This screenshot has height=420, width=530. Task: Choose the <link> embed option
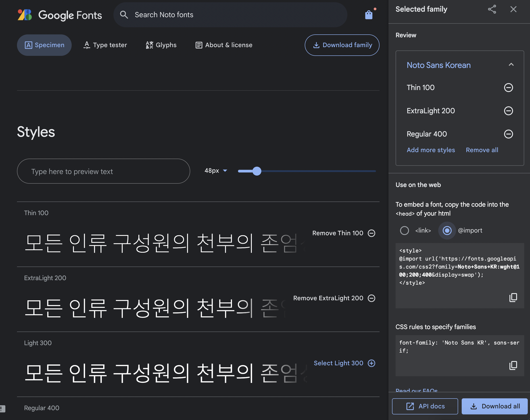click(404, 230)
